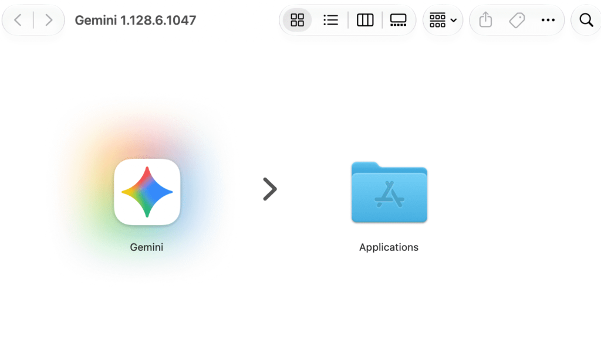Screen dimensions: 601x364
Task: Click the window title Gemini 1.128.6.1047
Action: tap(136, 20)
